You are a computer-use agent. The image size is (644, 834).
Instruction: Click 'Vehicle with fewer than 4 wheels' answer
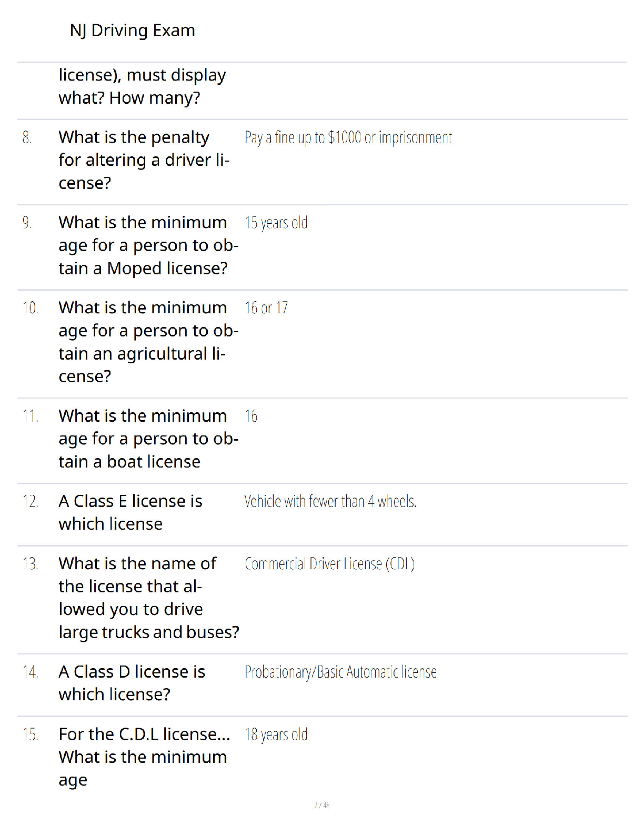[330, 502]
